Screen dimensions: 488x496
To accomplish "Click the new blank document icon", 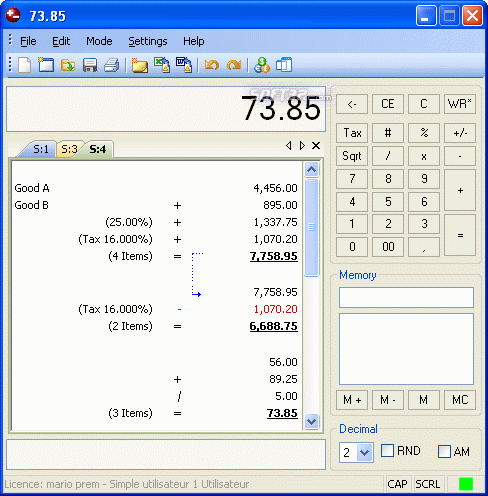I will [x=24, y=65].
